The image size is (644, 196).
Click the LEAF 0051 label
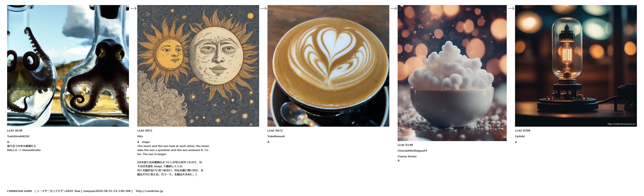point(145,131)
